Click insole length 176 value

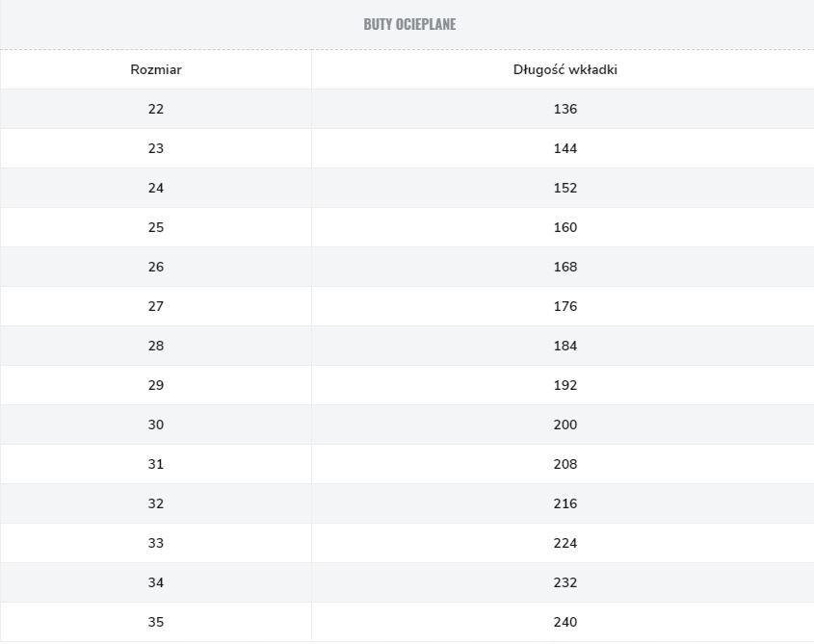point(565,306)
